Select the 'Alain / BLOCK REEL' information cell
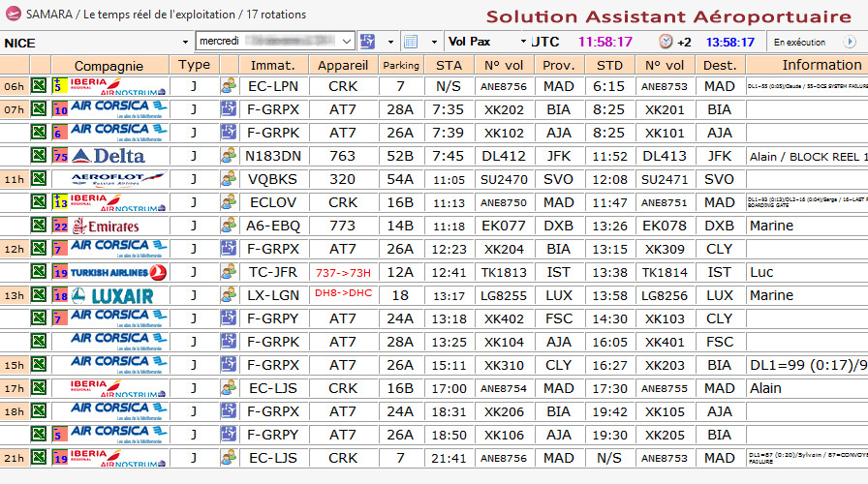Image resolution: width=868 pixels, height=484 pixels. (807, 157)
